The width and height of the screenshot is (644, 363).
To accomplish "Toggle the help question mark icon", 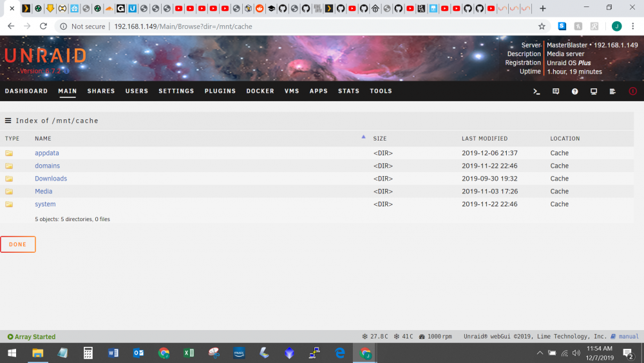I will coord(574,92).
